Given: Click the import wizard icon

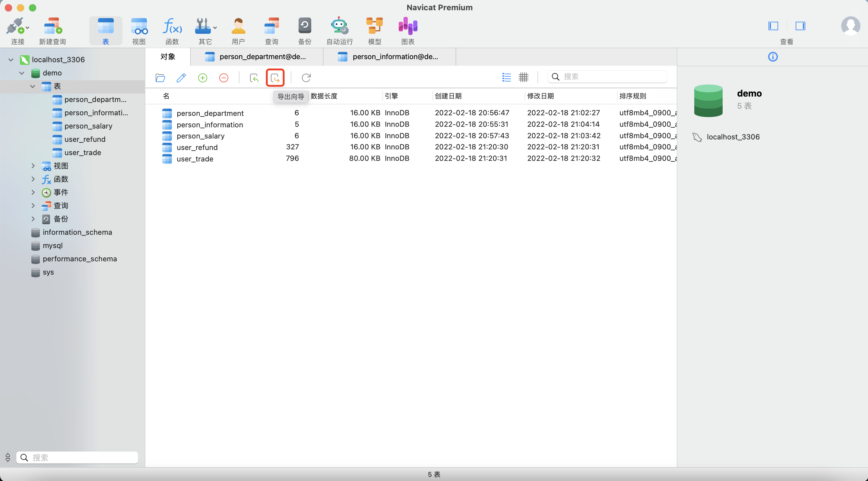Looking at the screenshot, I should click(254, 78).
